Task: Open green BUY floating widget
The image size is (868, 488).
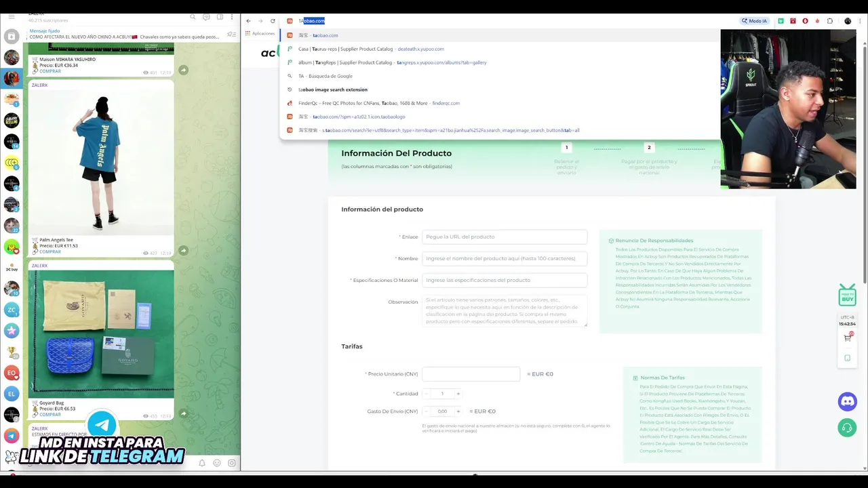Action: pyautogui.click(x=847, y=296)
